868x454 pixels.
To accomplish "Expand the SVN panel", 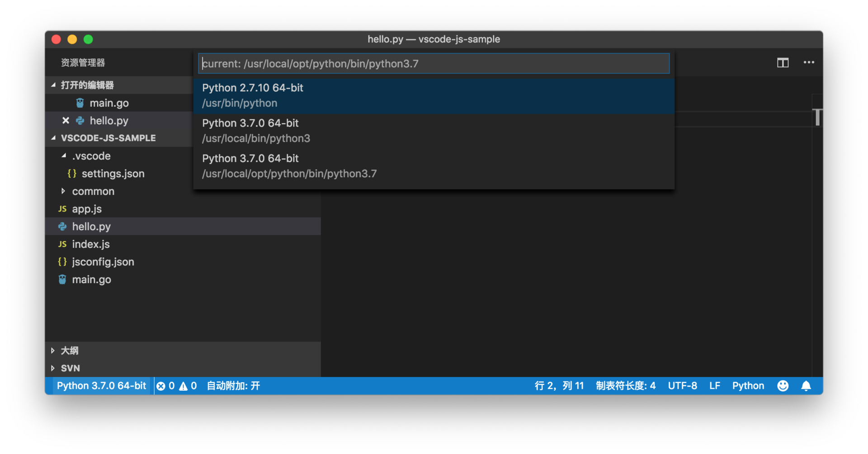I will click(x=53, y=368).
